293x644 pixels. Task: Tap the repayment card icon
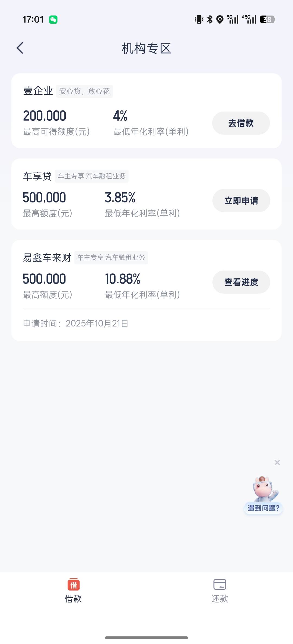pos(219,584)
